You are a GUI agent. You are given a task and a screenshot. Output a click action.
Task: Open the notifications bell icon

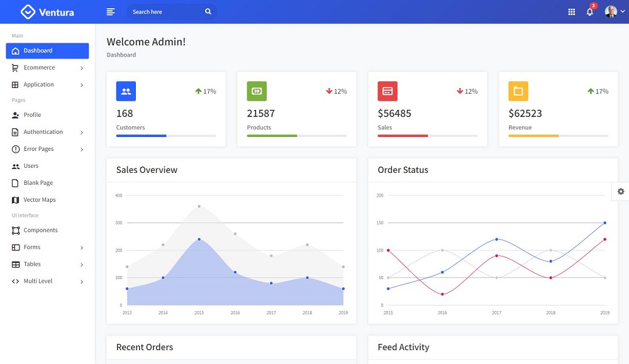pyautogui.click(x=590, y=12)
